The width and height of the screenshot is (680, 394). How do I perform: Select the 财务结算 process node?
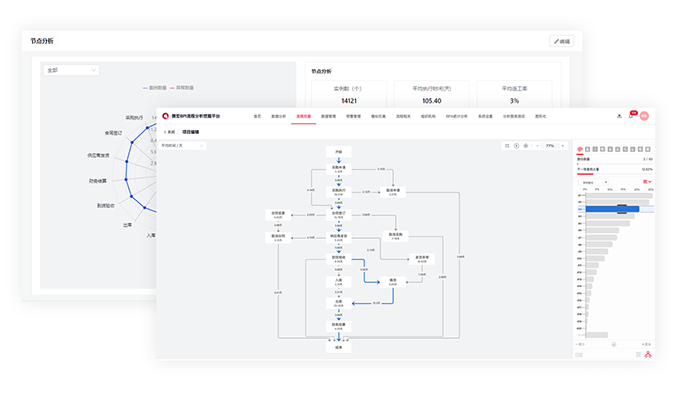339,326
